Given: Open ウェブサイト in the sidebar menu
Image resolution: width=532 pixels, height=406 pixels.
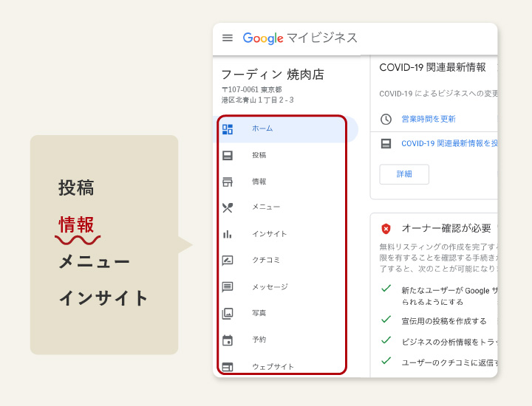Looking at the screenshot, I should coord(273,367).
